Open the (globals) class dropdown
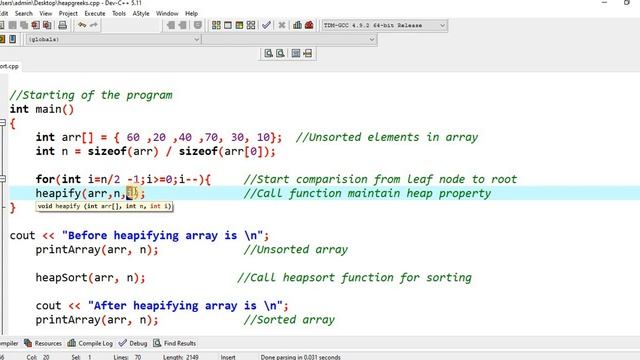640x360 pixels. (x=113, y=40)
